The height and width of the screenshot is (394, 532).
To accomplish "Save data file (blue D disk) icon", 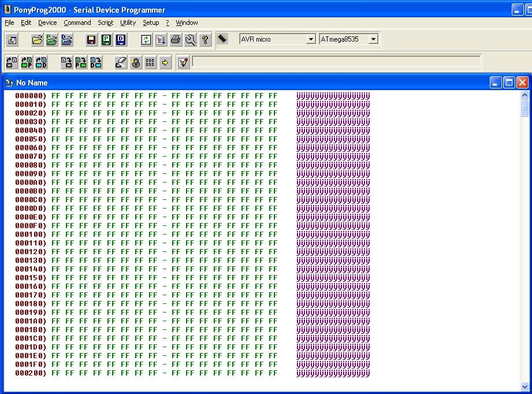I will pos(121,40).
